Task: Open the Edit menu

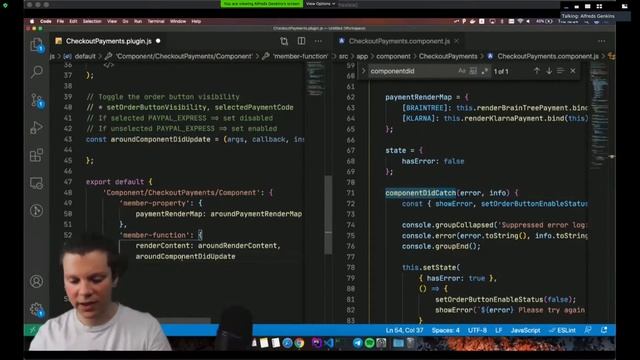Action: 73,21
